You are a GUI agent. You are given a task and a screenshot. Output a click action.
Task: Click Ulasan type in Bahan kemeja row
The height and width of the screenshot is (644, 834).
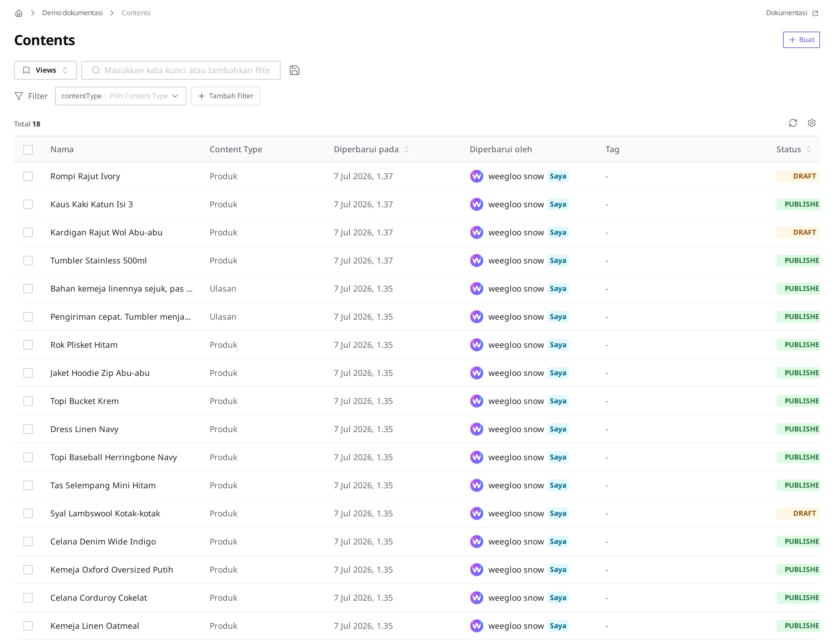click(223, 289)
